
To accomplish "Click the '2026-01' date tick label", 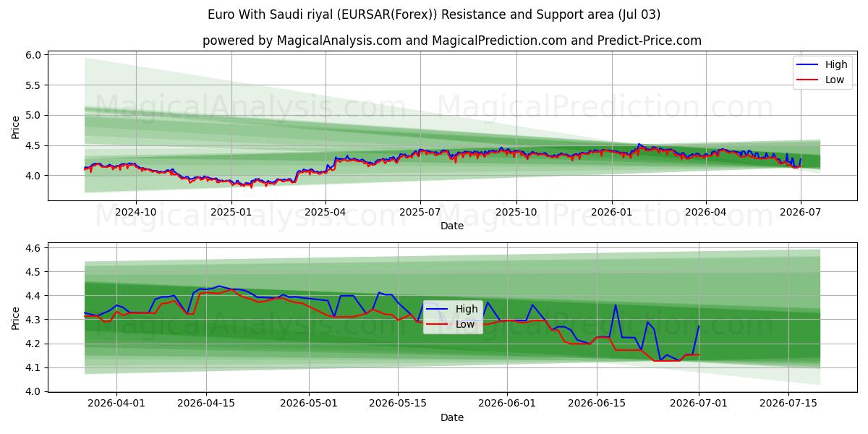I will (x=612, y=212).
